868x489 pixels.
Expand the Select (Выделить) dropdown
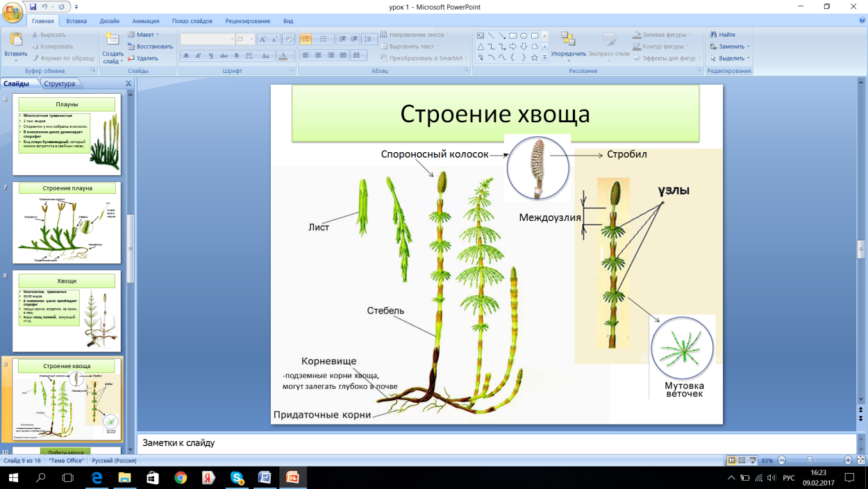(x=731, y=58)
